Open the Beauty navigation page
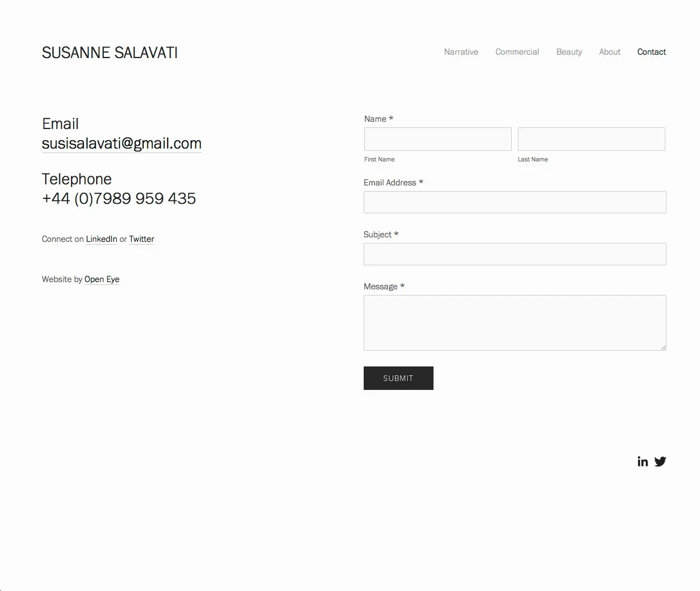The height and width of the screenshot is (591, 700). tap(569, 51)
